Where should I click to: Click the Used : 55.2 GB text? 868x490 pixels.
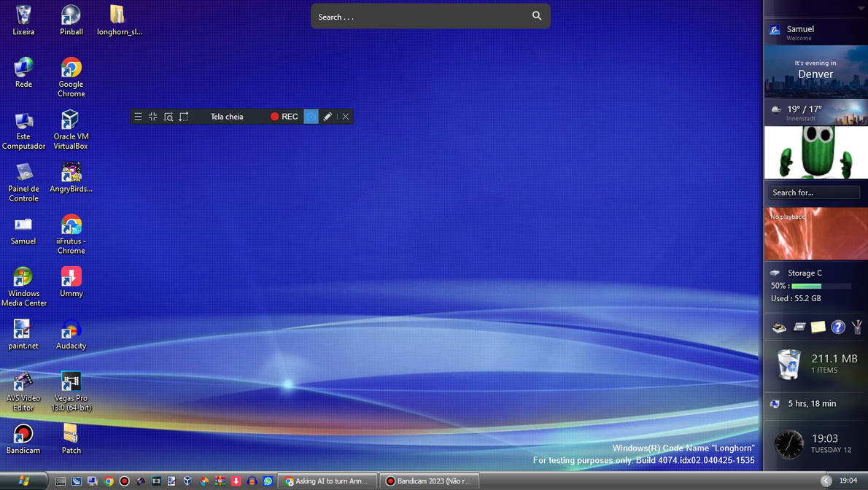point(796,298)
